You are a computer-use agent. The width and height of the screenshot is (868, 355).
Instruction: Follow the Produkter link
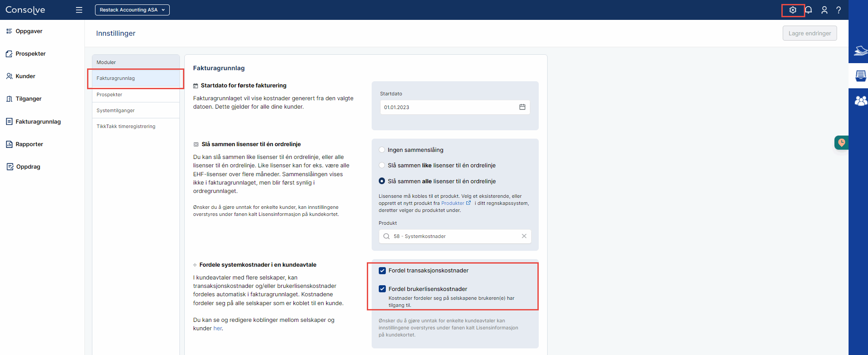[x=453, y=203]
